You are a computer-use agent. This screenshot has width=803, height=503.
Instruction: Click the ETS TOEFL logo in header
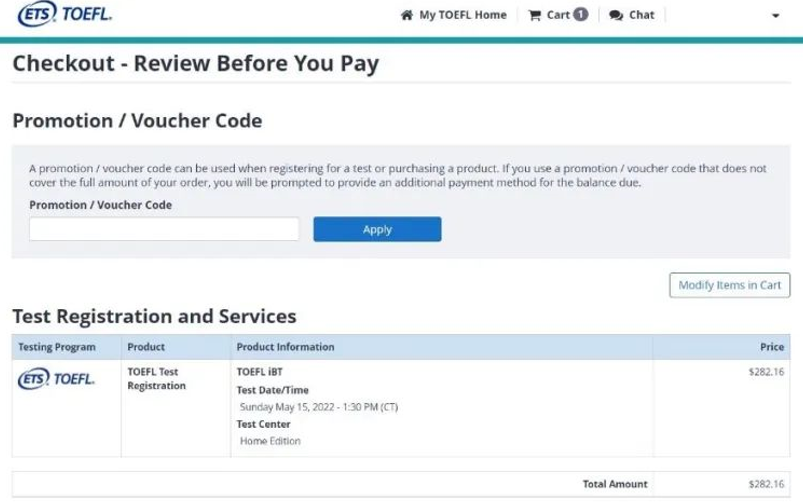[x=65, y=14]
